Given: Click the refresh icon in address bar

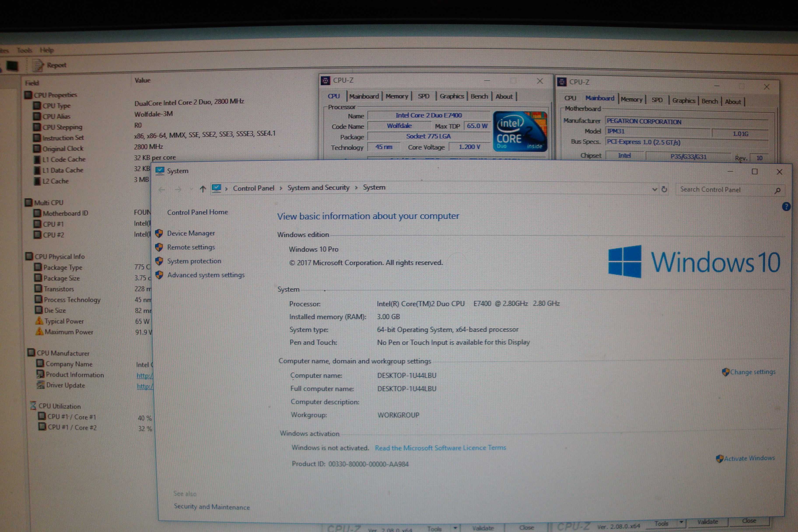Looking at the screenshot, I should pyautogui.click(x=664, y=189).
